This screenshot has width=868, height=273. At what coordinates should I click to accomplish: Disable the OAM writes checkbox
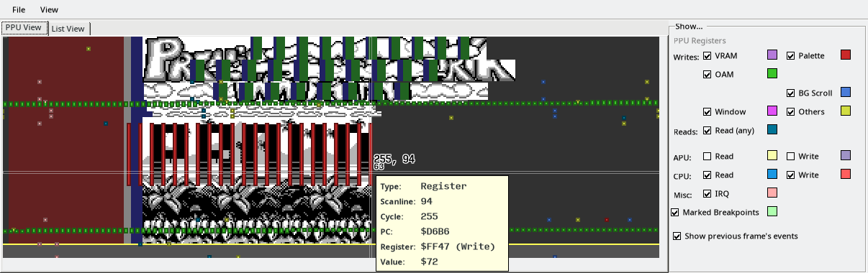tap(707, 73)
